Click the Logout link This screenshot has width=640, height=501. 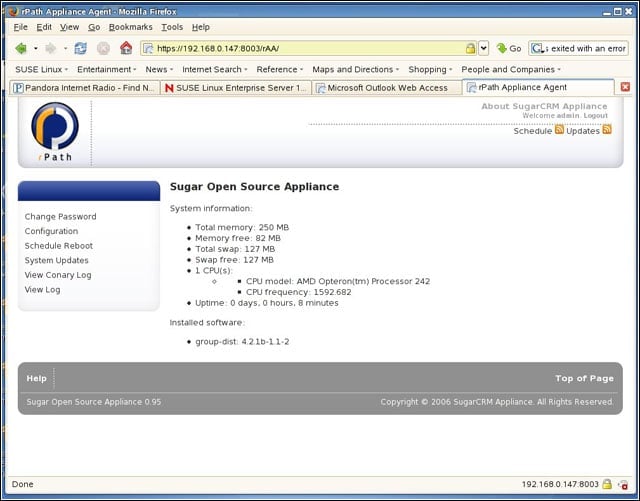596,116
